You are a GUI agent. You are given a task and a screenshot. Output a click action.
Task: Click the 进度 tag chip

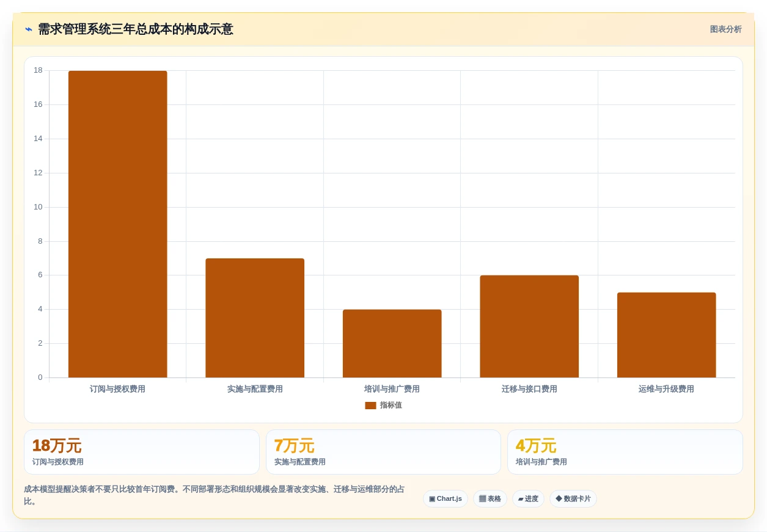click(x=528, y=499)
